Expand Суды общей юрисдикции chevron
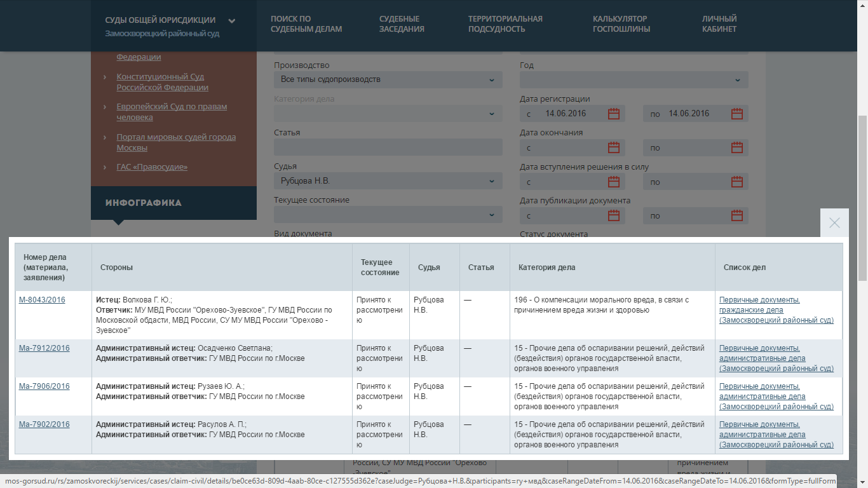 tap(232, 21)
